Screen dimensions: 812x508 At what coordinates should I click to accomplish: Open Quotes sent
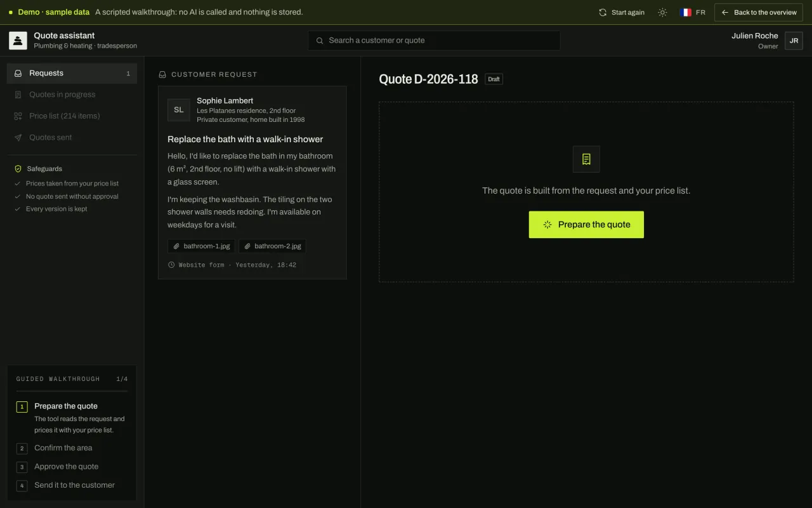coord(72,137)
